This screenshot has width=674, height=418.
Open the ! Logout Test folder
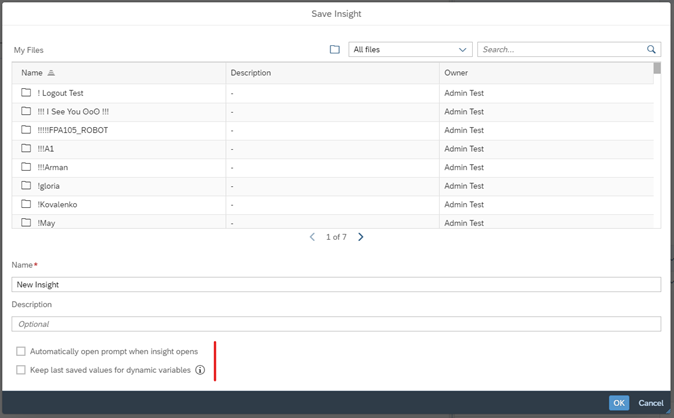point(60,93)
